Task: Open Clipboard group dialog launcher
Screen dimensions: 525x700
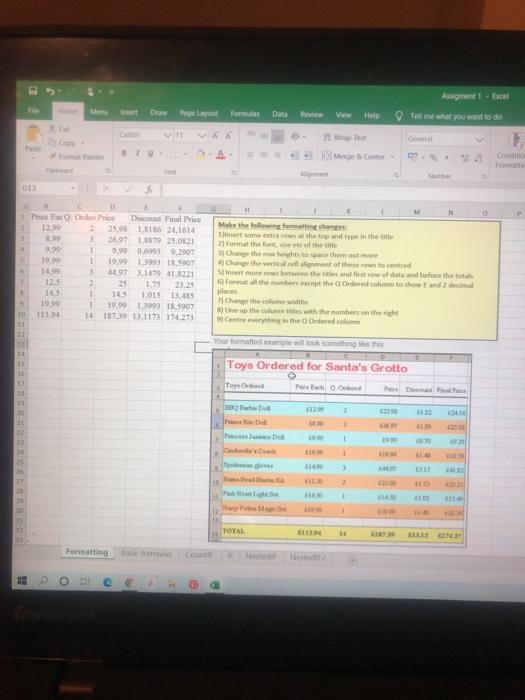Action: pyautogui.click(x=108, y=171)
